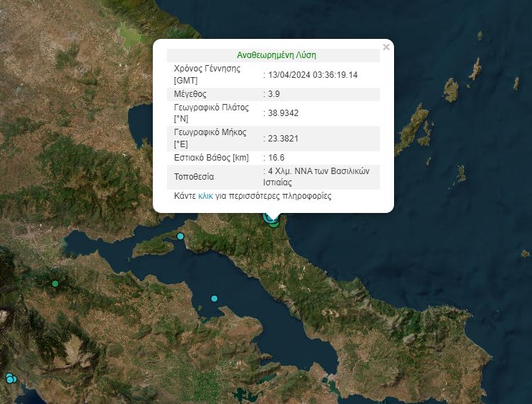The width and height of the screenshot is (532, 404).
Task: Click the focal depth value 16.6
Action: click(x=274, y=157)
